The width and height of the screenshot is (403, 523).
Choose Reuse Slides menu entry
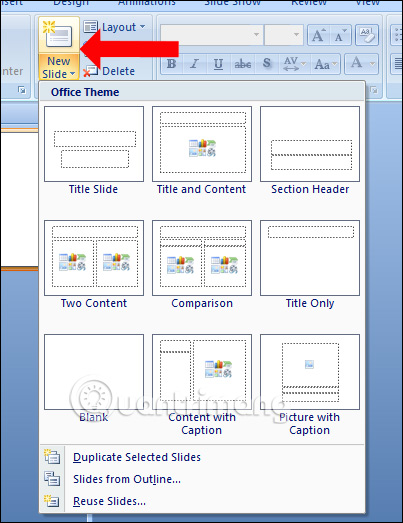pos(202,501)
